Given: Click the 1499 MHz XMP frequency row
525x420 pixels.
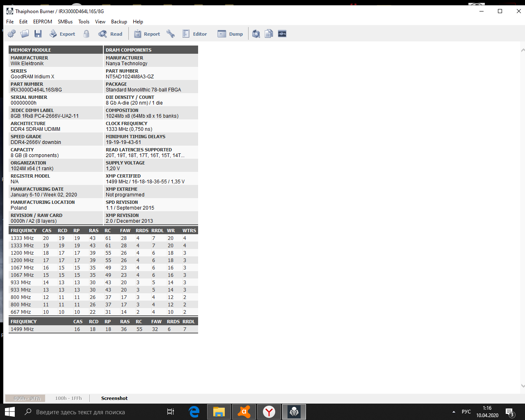Looking at the screenshot, I should (x=103, y=329).
